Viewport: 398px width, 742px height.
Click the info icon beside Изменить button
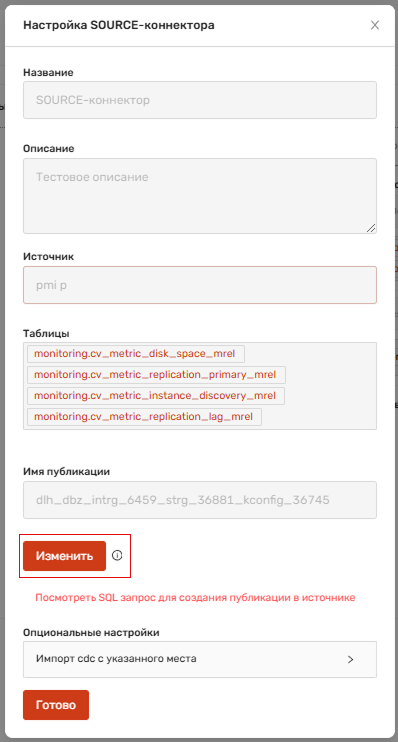tap(117, 556)
